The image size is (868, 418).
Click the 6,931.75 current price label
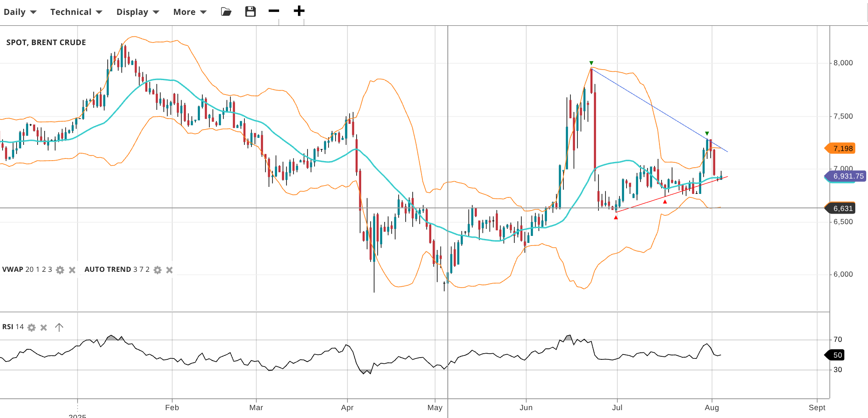[847, 176]
